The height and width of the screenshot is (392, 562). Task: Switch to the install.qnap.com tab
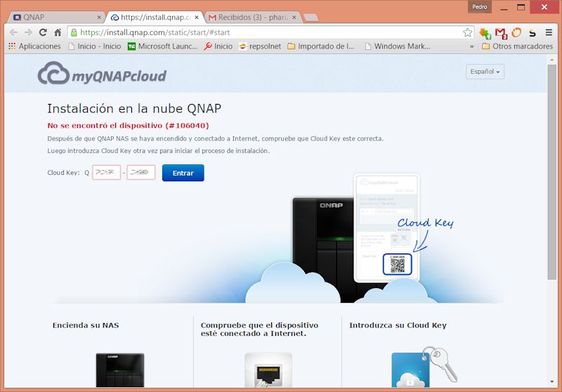[x=152, y=17]
